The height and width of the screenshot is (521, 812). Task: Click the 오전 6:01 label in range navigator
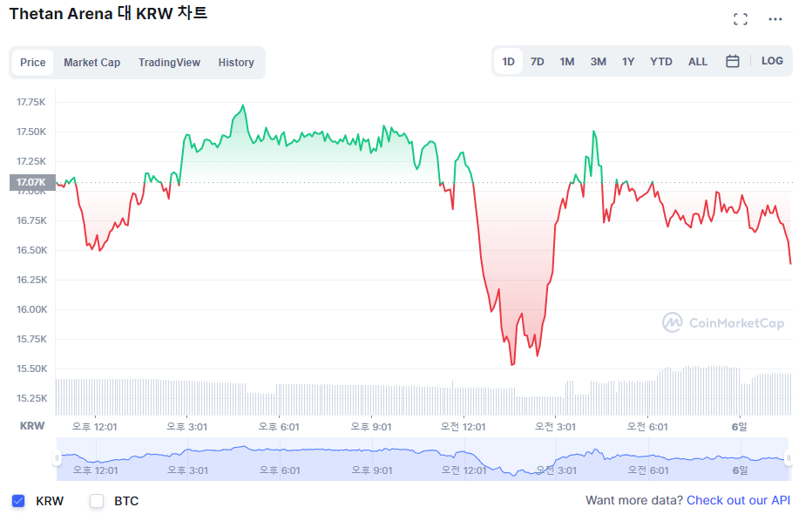click(648, 470)
